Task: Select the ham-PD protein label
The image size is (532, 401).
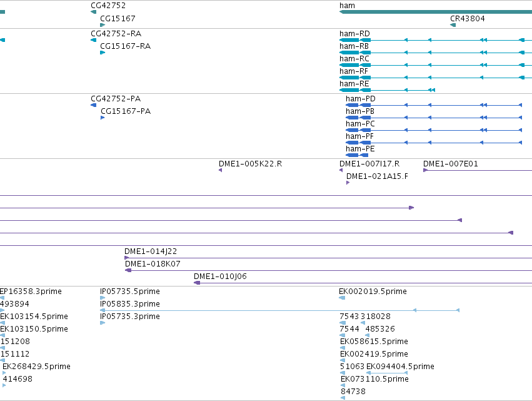Action: pos(361,98)
